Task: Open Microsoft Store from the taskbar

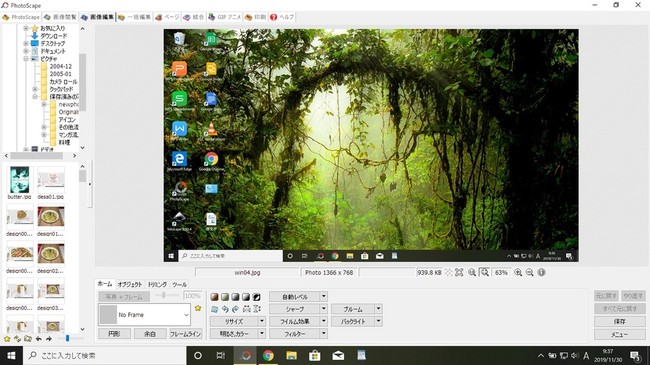Action: click(315, 355)
